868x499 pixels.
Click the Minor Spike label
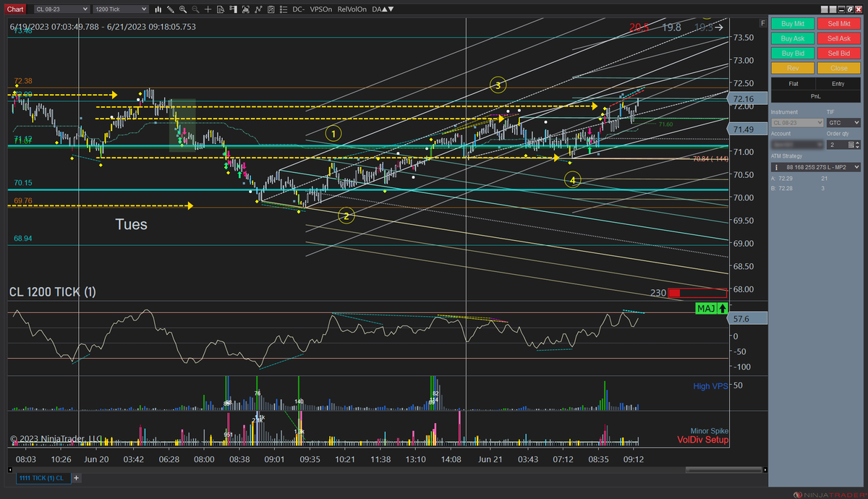click(x=709, y=431)
